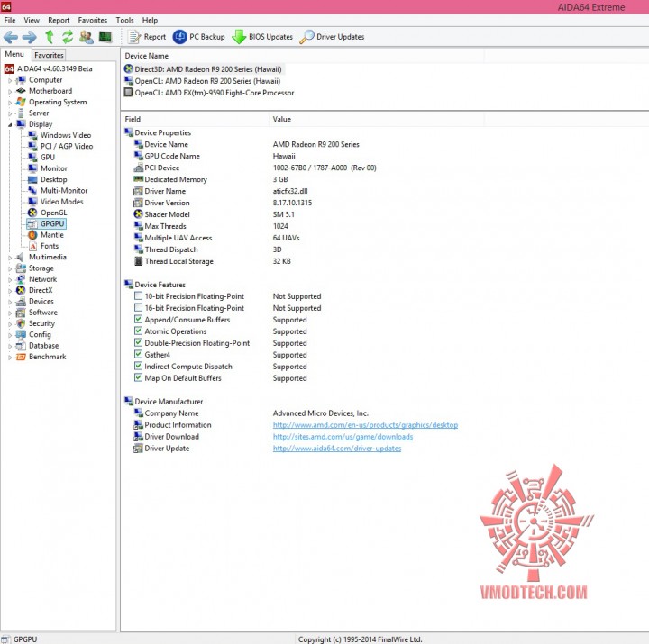This screenshot has width=649, height=644.
Task: Toggle Indirect Compute Dispatch checkbox
Action: tap(138, 366)
